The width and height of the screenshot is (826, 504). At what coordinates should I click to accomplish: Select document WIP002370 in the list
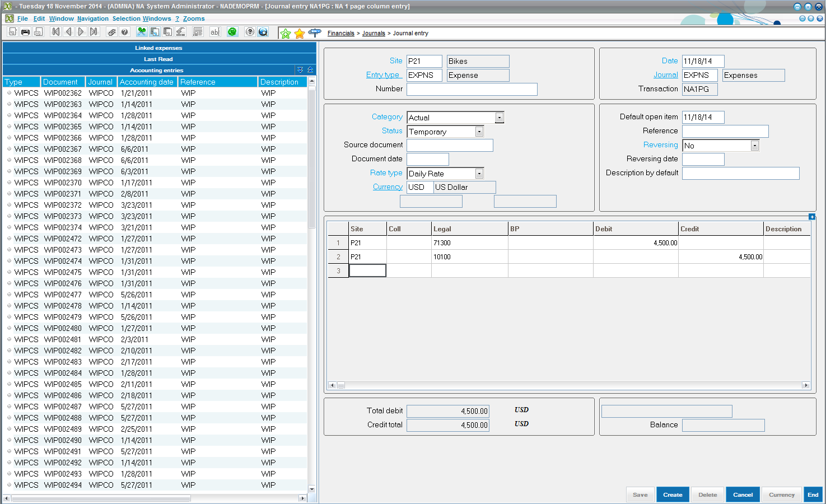point(63,183)
